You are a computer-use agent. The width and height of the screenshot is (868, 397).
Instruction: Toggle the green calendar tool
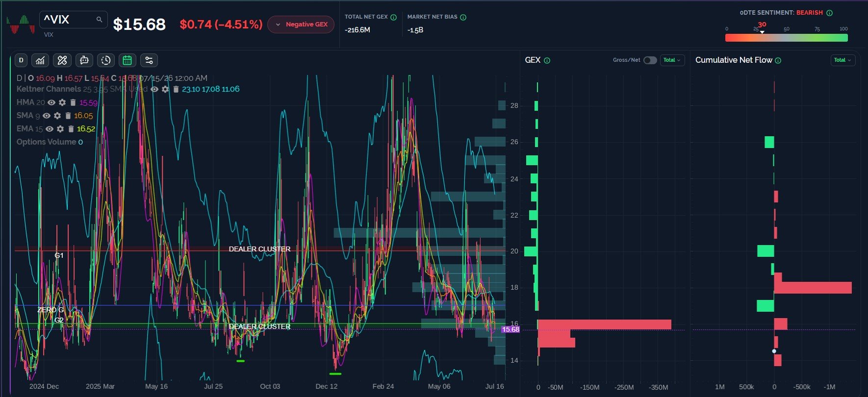pyautogui.click(x=128, y=60)
